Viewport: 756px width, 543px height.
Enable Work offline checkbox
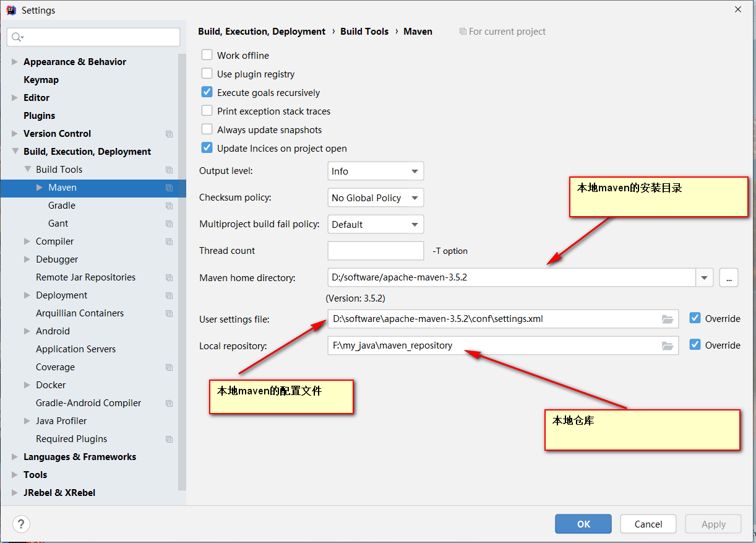pos(207,55)
